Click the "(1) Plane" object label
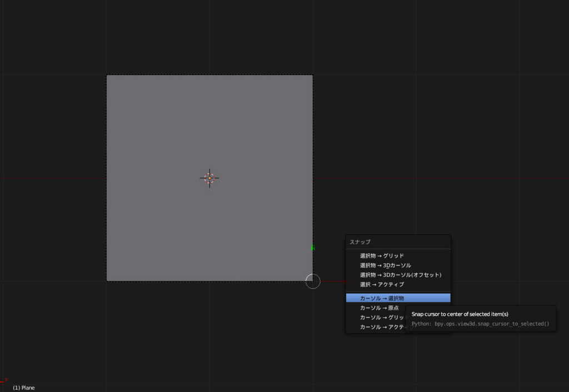The width and height of the screenshot is (569, 392). (24, 388)
